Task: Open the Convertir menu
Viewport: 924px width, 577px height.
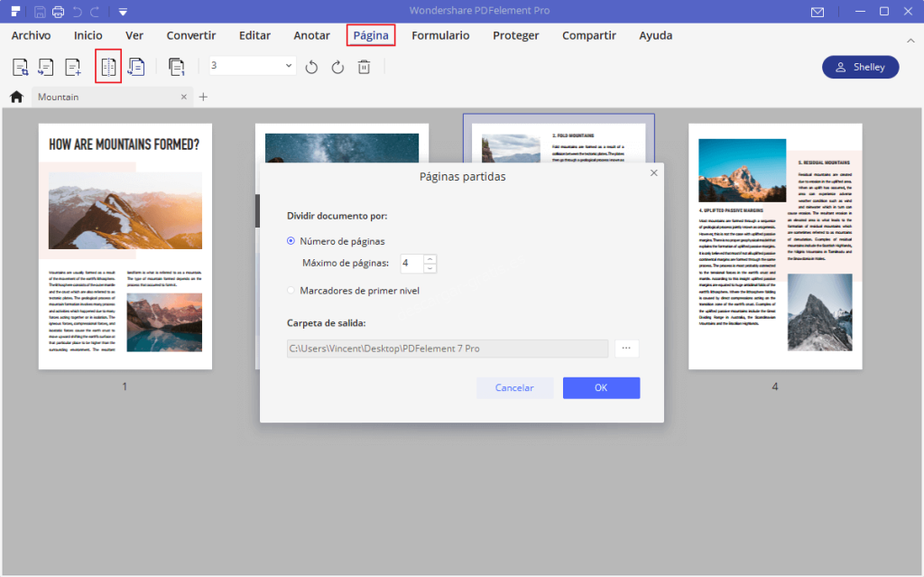Action: tap(190, 35)
